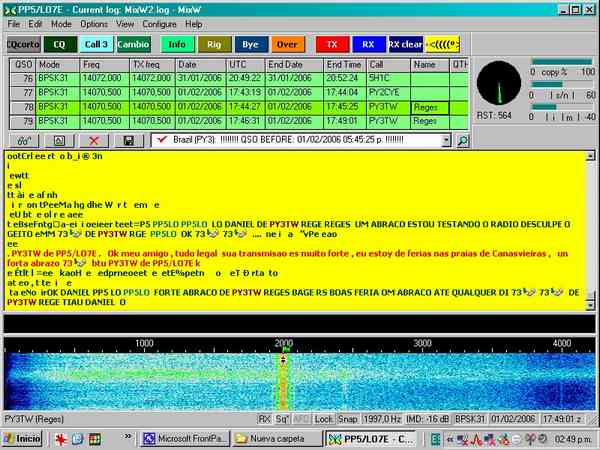This screenshot has width=600, height=450.
Task: Open the Mode menu
Action: (x=61, y=23)
